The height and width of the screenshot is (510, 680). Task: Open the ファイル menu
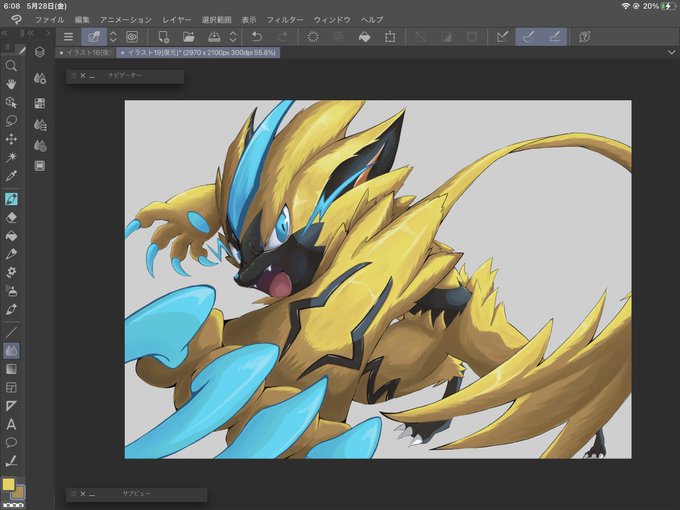(x=49, y=20)
